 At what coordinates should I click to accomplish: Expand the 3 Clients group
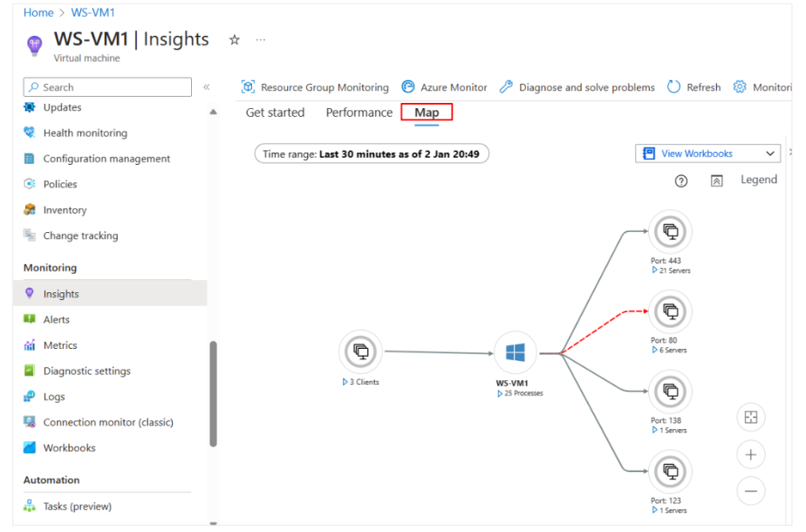(361, 382)
